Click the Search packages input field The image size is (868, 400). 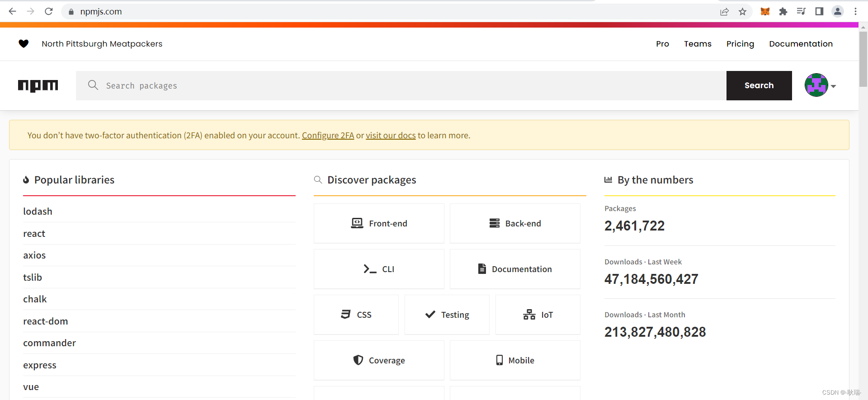point(401,85)
